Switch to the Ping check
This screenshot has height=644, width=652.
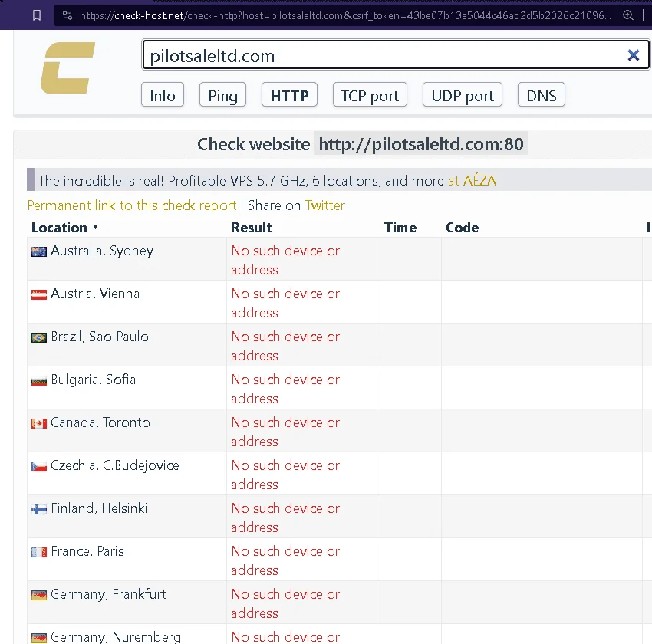[223, 95]
